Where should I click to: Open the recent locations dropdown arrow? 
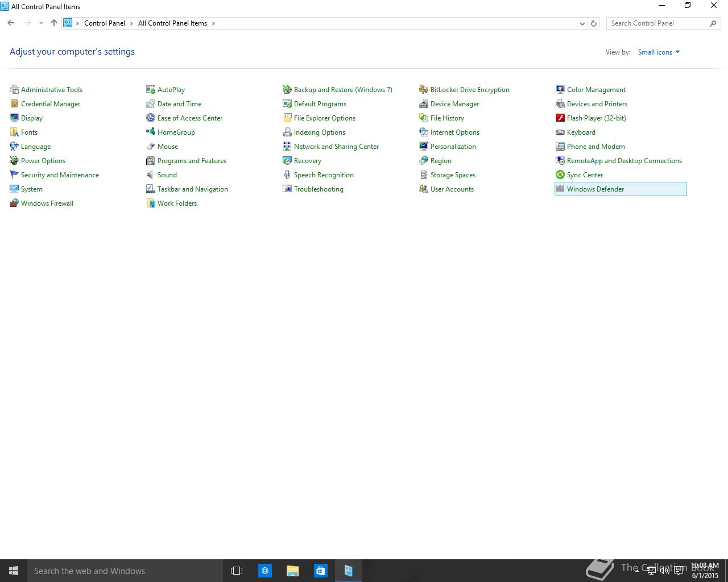coord(41,23)
